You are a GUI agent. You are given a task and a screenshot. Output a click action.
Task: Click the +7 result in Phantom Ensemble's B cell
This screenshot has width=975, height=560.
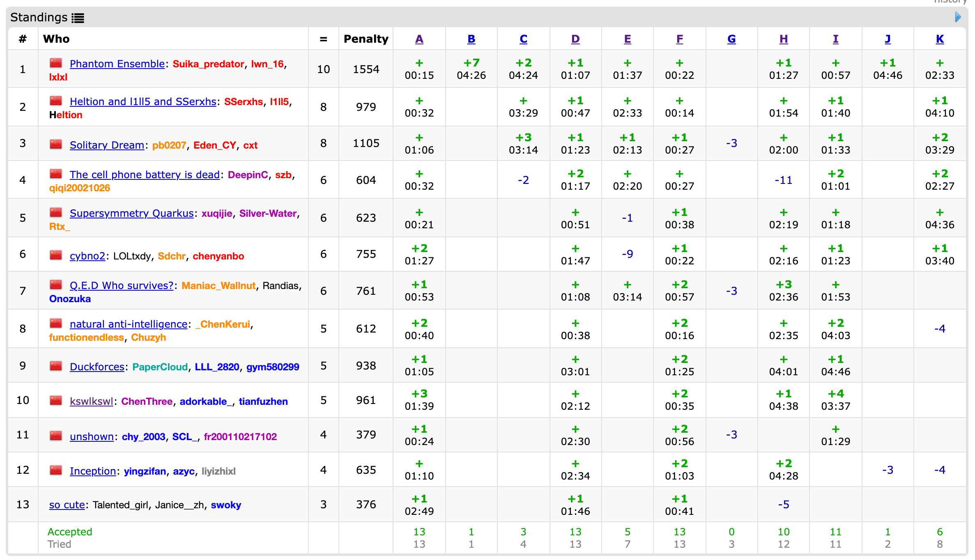[471, 63]
